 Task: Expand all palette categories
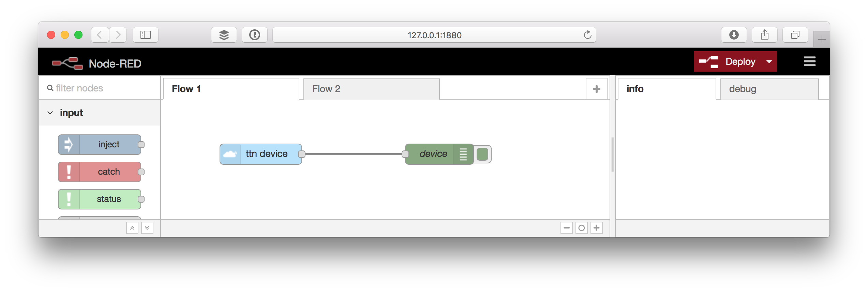point(147,228)
